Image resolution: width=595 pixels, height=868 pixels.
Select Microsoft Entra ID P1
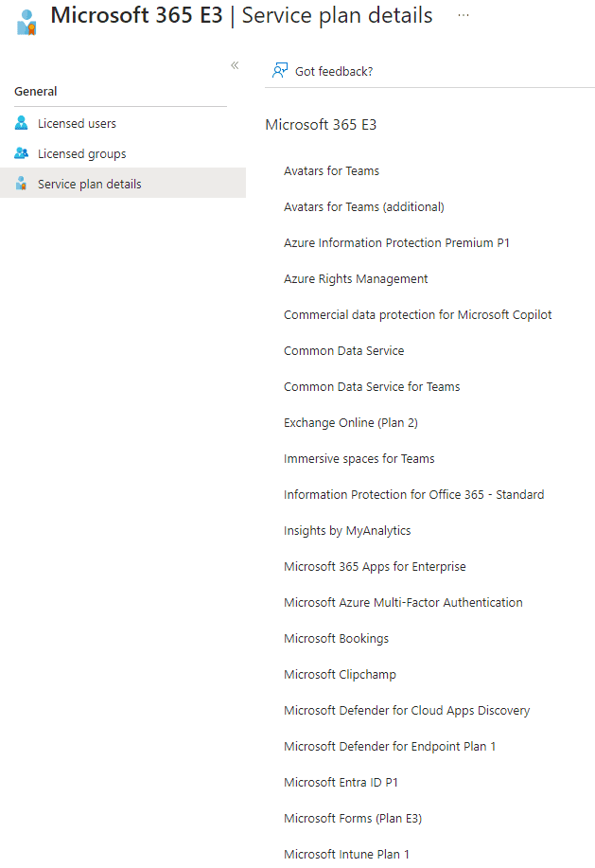tap(341, 783)
